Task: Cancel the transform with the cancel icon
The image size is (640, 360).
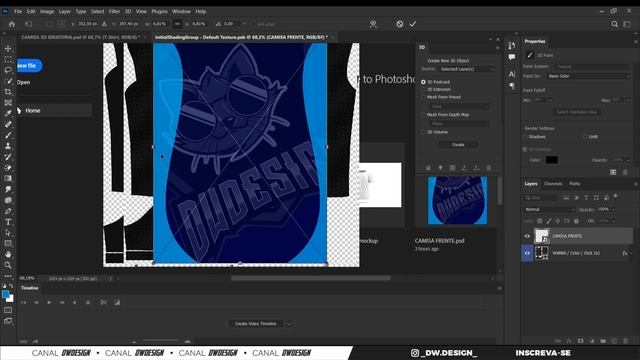Action: pos(400,24)
